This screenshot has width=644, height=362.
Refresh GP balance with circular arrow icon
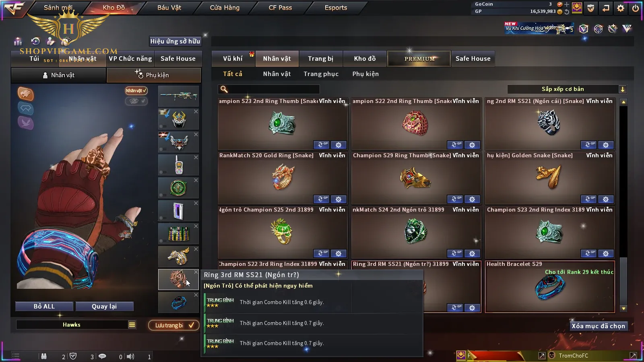point(567,12)
